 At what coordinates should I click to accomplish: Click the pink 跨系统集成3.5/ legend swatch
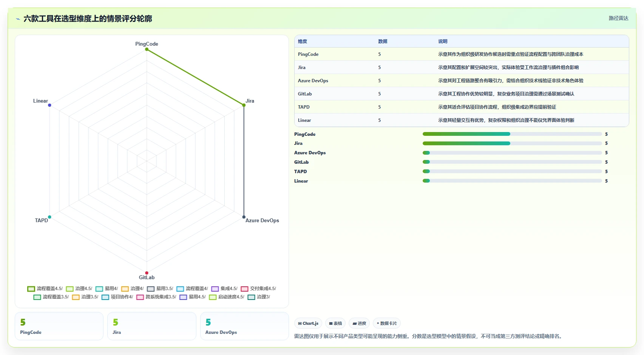point(140,297)
